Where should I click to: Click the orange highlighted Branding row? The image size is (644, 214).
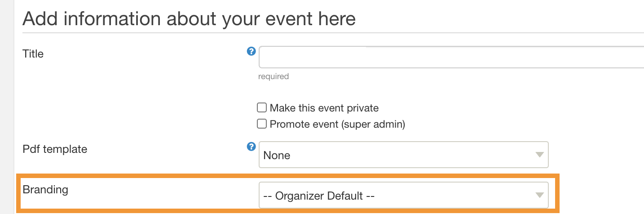coord(288,193)
